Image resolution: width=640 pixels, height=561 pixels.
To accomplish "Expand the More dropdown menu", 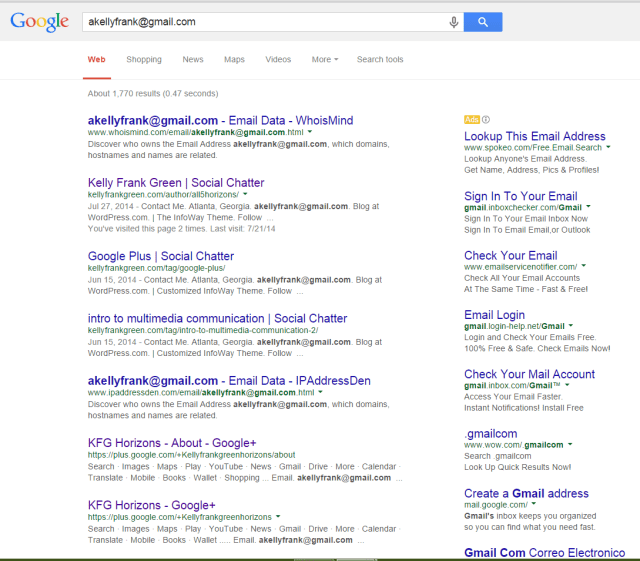I will click(325, 60).
